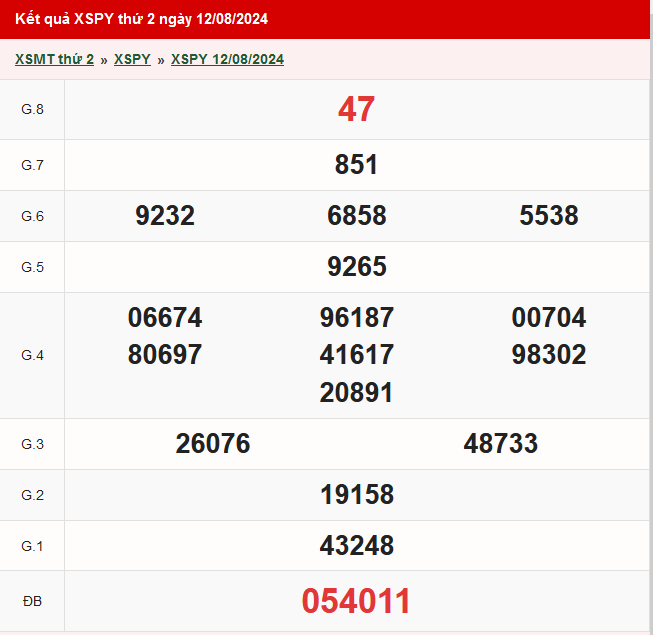653x635 pixels.
Task: Select the ĐB special prize number 054011
Action: (x=357, y=601)
